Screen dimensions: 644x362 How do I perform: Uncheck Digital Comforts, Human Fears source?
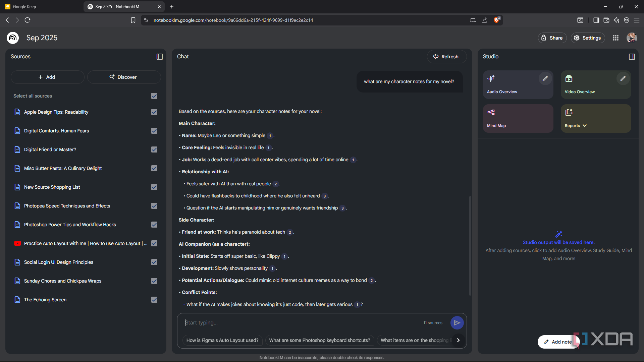click(154, 131)
